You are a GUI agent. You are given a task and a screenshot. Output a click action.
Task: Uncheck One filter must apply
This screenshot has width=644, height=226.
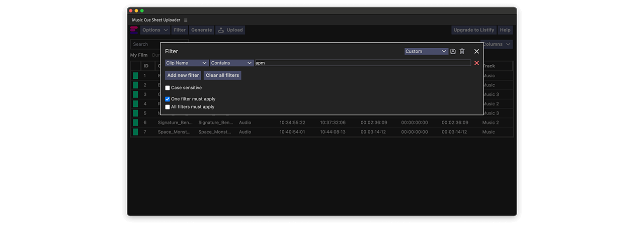pyautogui.click(x=168, y=99)
